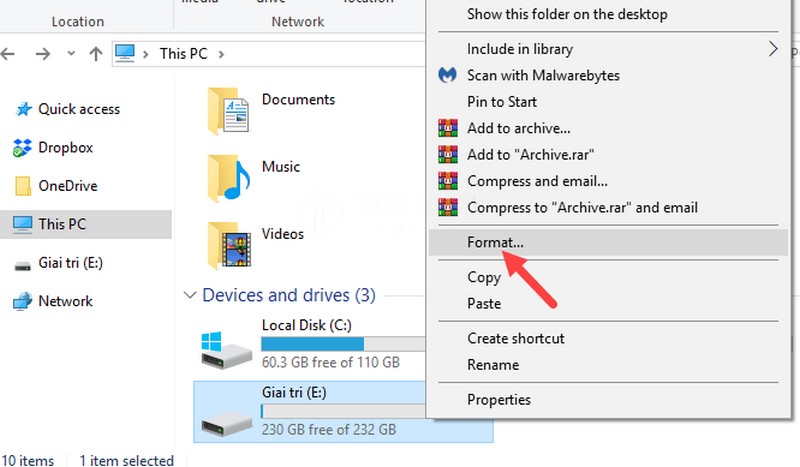Choose Add to "Archive.rar"
Viewport: 800px width, 467px height.
click(531, 155)
